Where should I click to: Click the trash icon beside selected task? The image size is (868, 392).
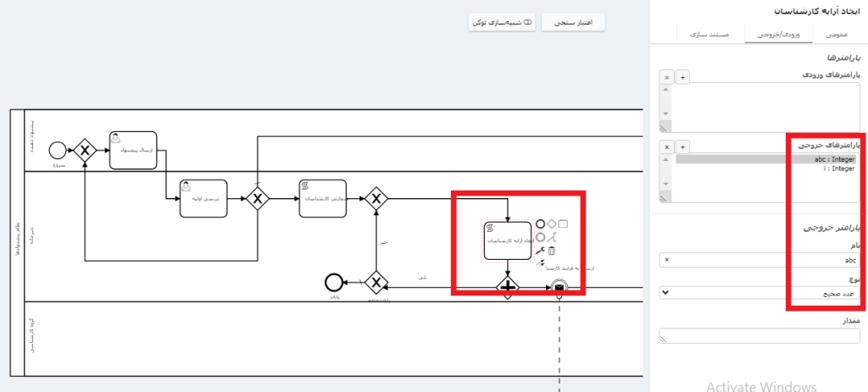click(552, 251)
